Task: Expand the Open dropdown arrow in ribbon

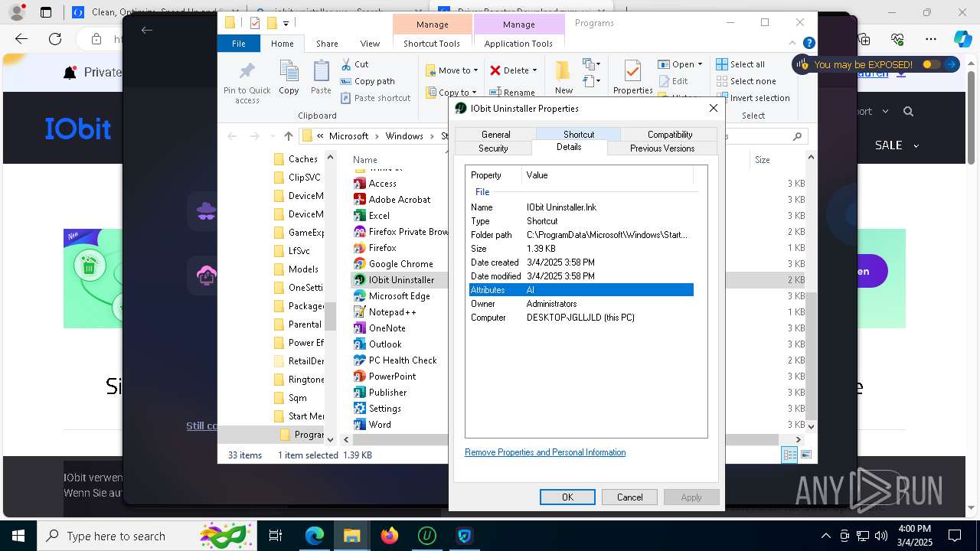Action: pyautogui.click(x=700, y=64)
